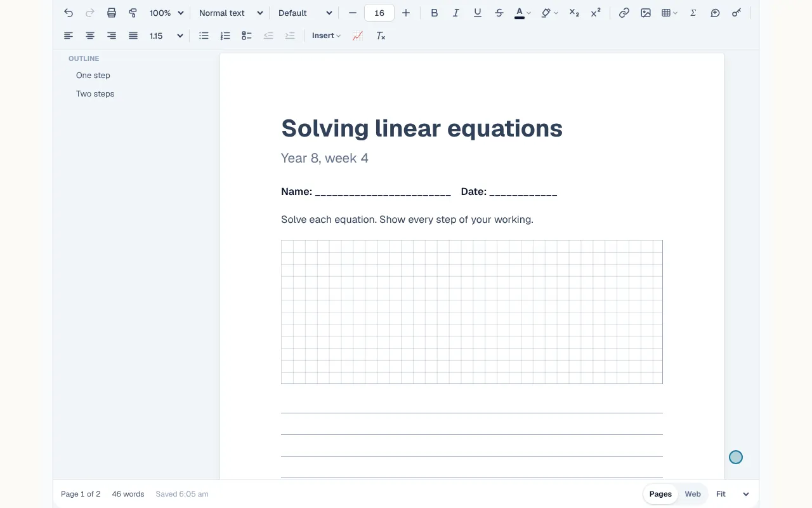Undo the last edit
Screen dimensions: 812x508
69,13
